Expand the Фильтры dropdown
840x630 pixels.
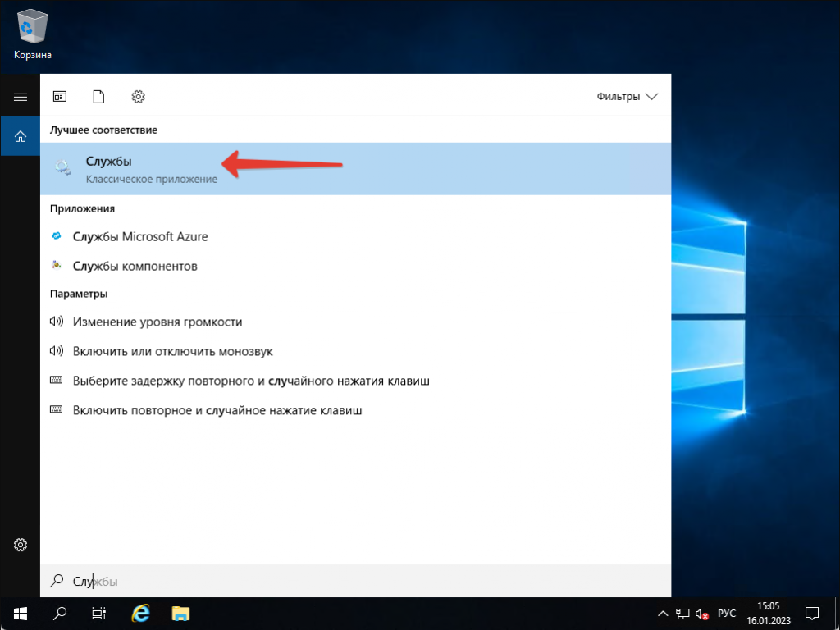coord(627,97)
